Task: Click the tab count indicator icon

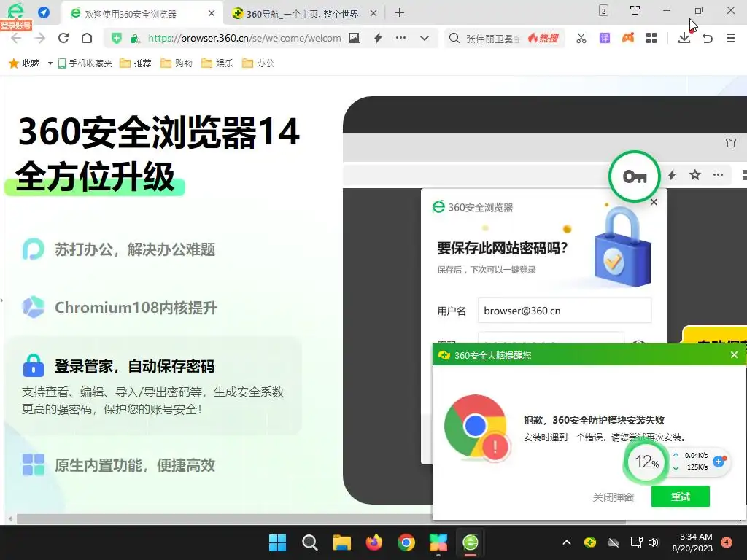Action: point(603,10)
